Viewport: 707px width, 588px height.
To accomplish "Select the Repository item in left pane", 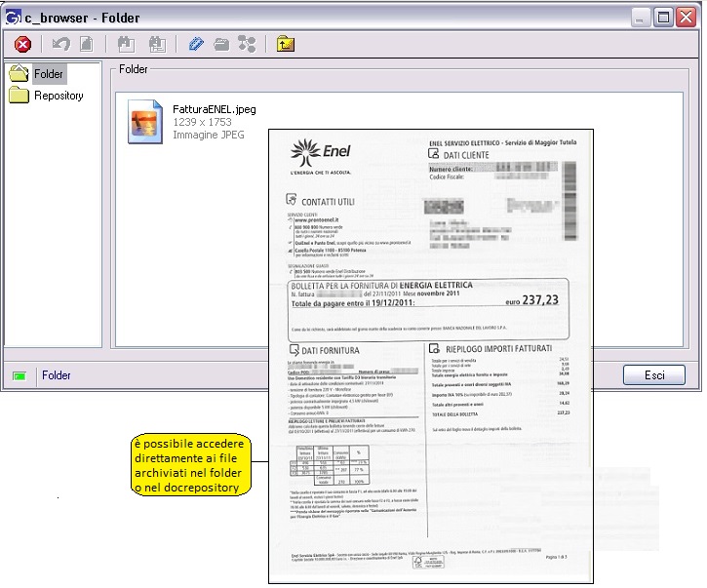I will [x=59, y=96].
